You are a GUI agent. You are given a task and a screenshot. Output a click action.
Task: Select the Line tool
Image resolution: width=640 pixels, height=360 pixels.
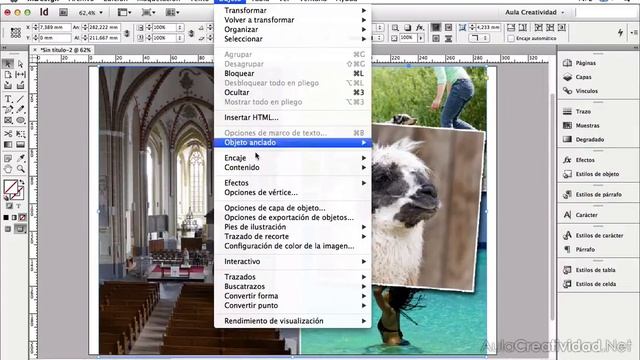click(x=20, y=99)
